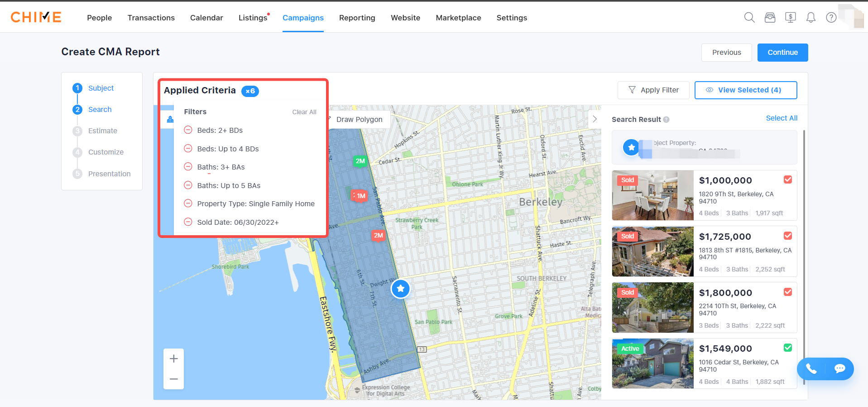The image size is (868, 407).
Task: Remove the Sold Date filter
Action: click(188, 222)
